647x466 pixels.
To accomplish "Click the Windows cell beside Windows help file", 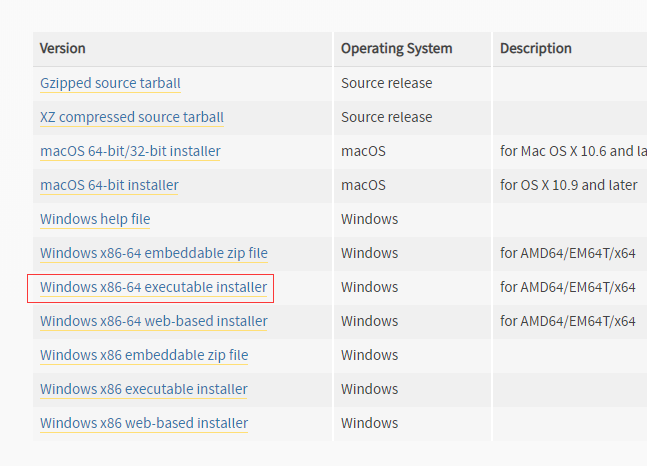I will pos(369,219).
